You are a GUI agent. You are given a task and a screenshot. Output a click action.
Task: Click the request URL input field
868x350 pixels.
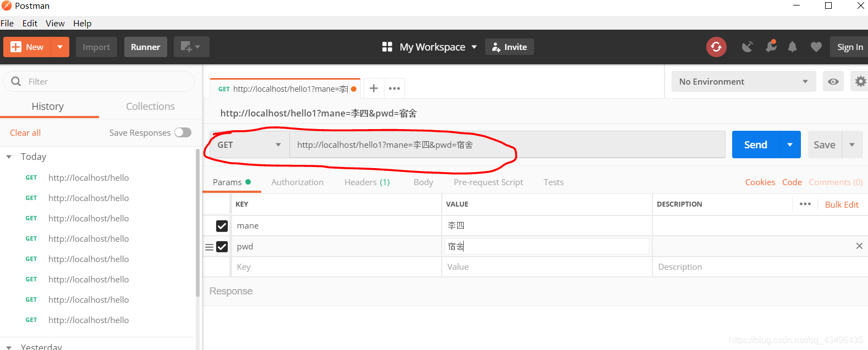(507, 145)
